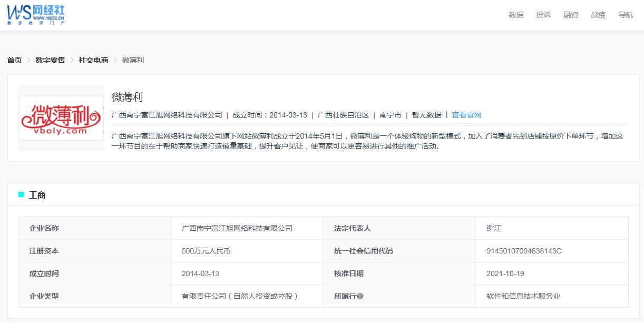Click the 法定代表人 value 谢江
This screenshot has width=644, height=323.
pos(493,228)
